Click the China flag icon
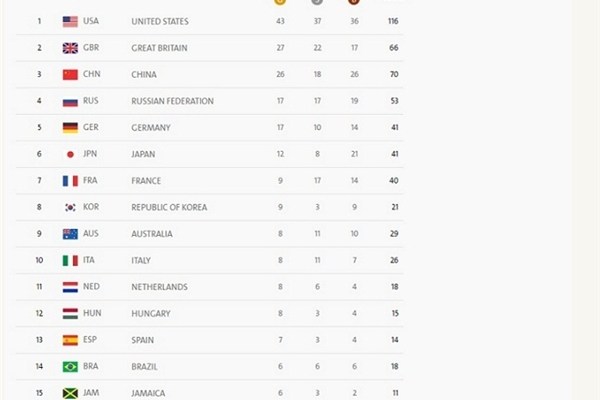This screenshot has height=400, width=600. (x=70, y=74)
